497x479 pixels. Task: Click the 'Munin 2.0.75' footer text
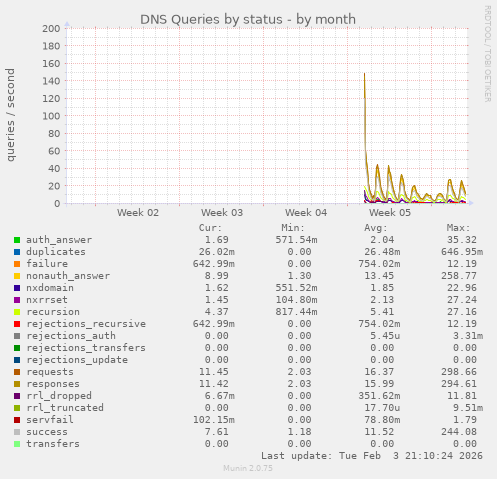(248, 468)
